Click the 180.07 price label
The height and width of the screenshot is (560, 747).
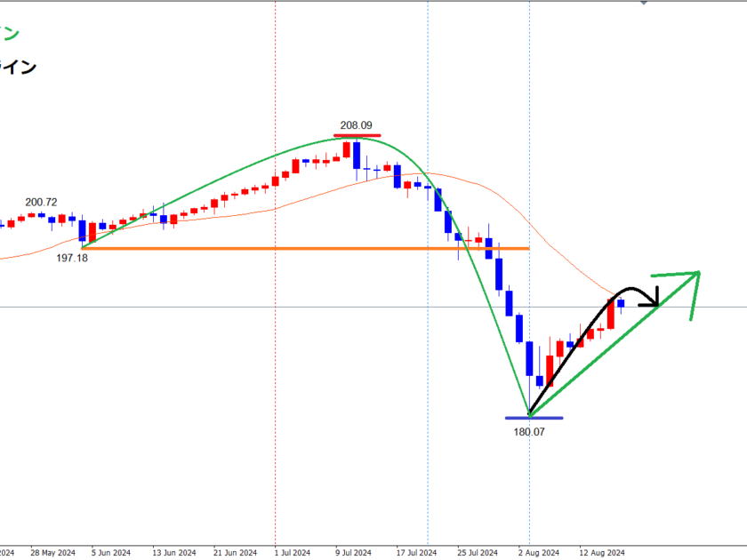[528, 432]
